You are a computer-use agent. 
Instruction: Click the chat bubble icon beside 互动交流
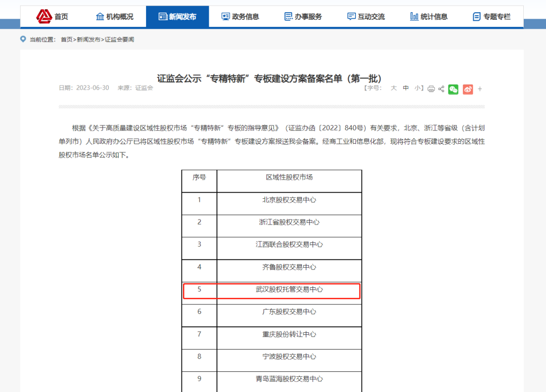click(351, 16)
